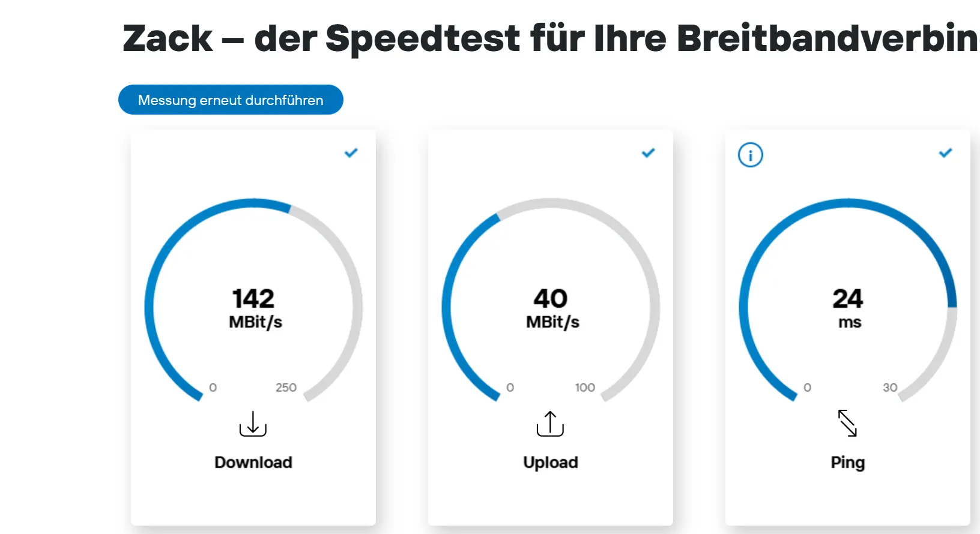The height and width of the screenshot is (534, 980).
Task: Click the Upload card checkmark
Action: pyautogui.click(x=649, y=153)
